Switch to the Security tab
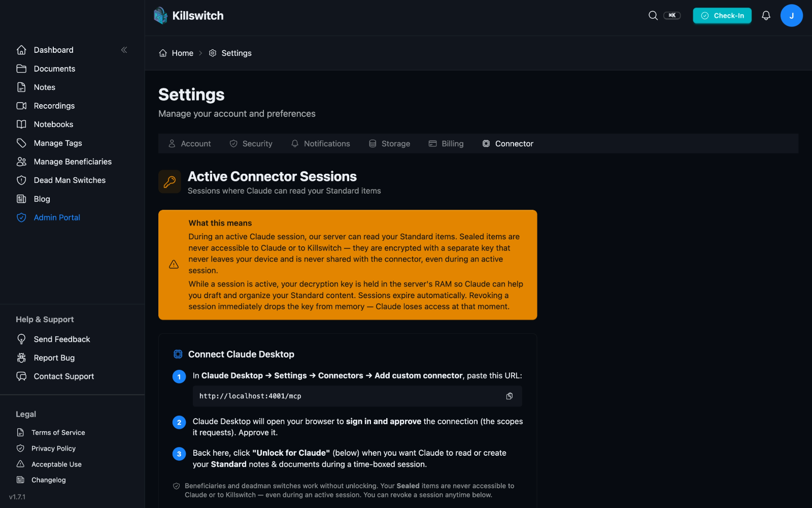The height and width of the screenshot is (508, 812). pyautogui.click(x=251, y=144)
